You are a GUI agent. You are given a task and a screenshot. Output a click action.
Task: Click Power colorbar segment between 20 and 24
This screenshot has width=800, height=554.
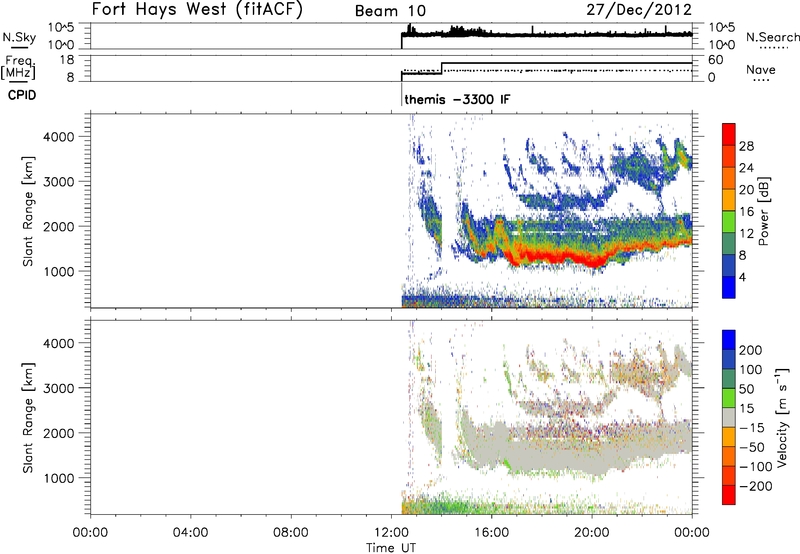tap(729, 178)
